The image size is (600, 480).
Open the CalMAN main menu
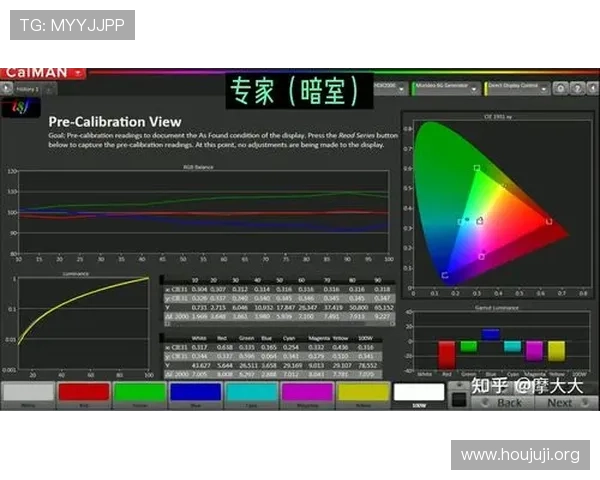point(43,73)
